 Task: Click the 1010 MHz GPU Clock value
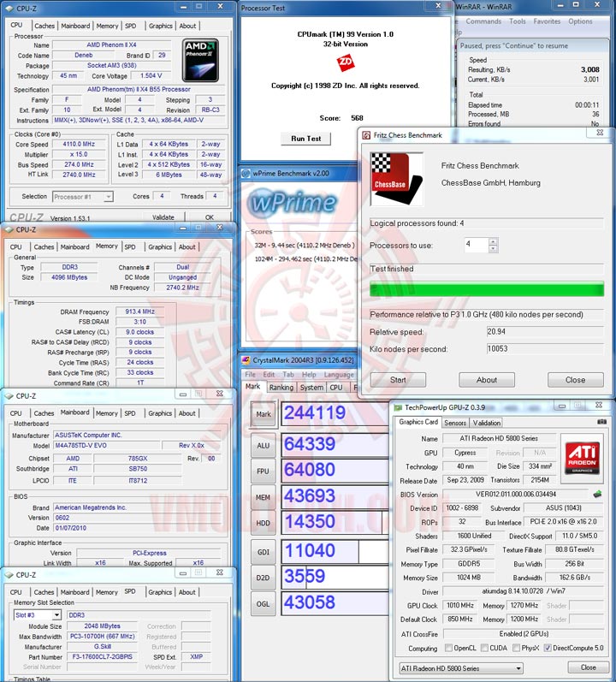pyautogui.click(x=460, y=606)
